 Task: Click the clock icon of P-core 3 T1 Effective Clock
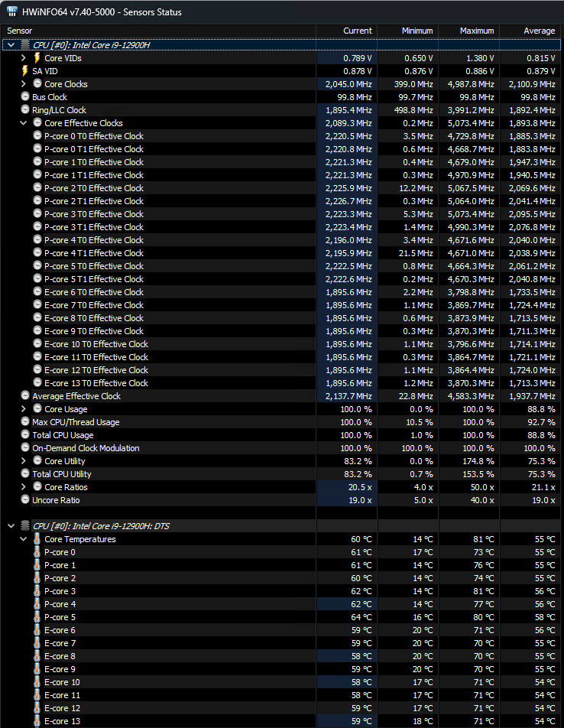click(37, 226)
